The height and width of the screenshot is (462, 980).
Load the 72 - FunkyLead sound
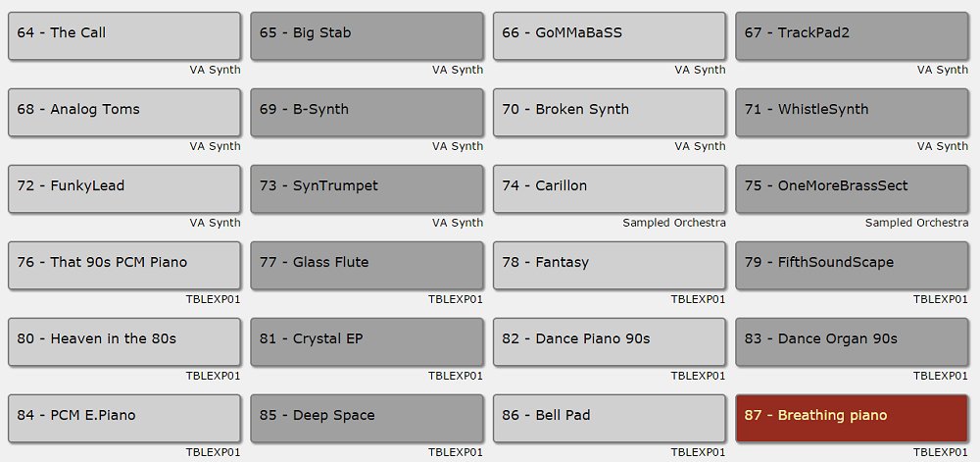tap(124, 188)
